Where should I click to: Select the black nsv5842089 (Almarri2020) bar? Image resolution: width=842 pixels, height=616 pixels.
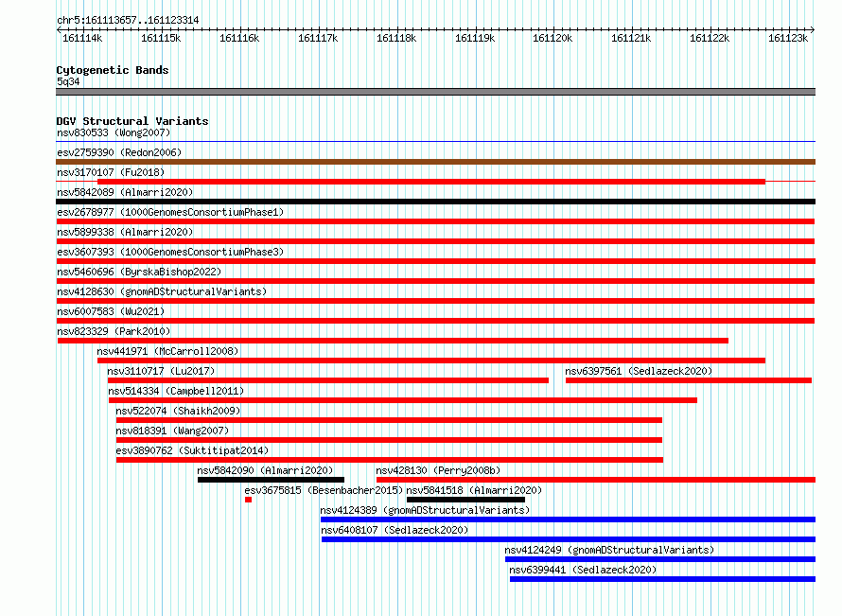click(435, 202)
